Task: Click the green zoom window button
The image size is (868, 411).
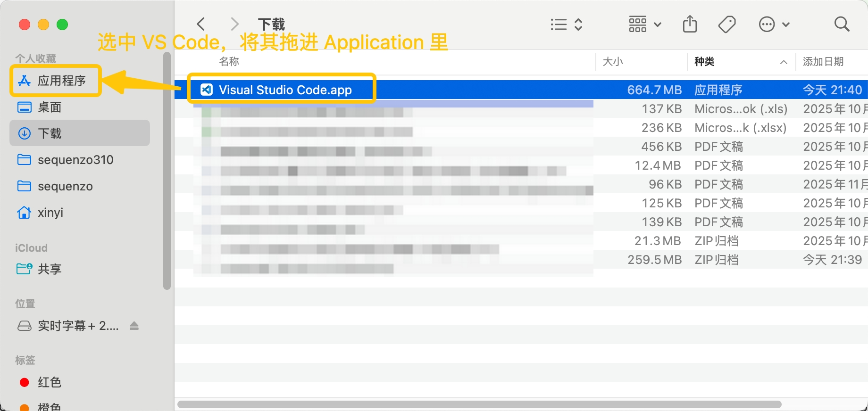Action: click(x=62, y=25)
